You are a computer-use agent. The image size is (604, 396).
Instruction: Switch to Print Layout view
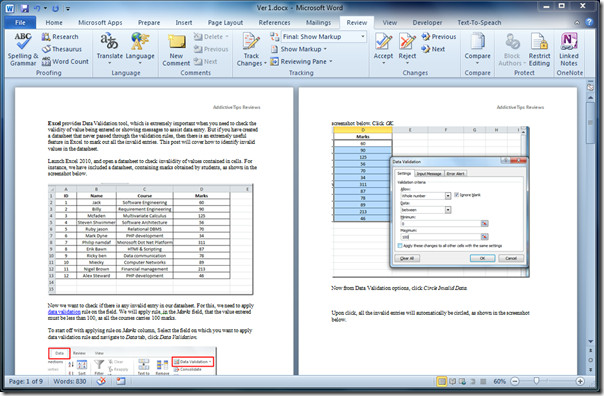(442, 381)
